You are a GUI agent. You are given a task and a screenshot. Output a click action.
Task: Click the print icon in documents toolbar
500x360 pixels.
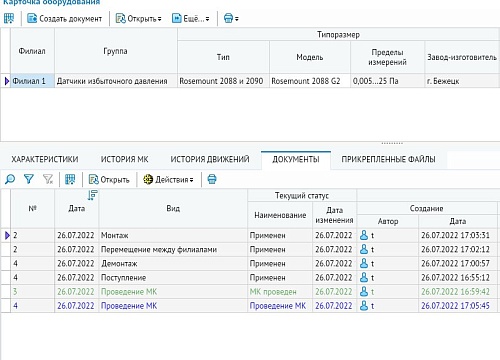pyautogui.click(x=212, y=179)
